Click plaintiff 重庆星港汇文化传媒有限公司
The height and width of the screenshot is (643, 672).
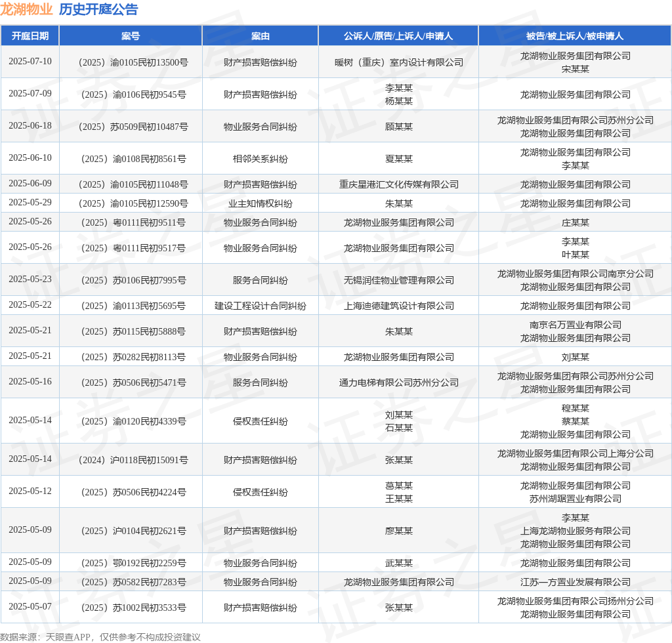click(x=398, y=184)
